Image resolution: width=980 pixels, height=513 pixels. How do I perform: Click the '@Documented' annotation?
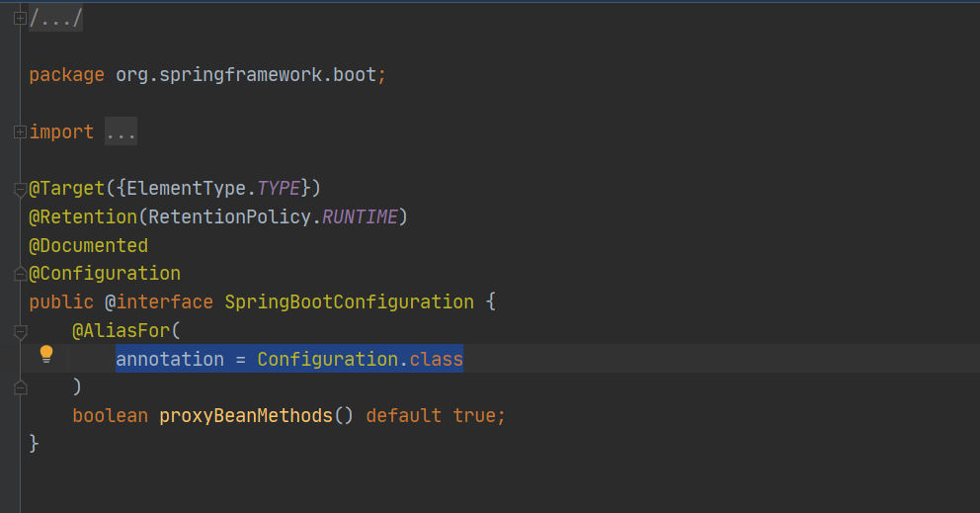89,245
